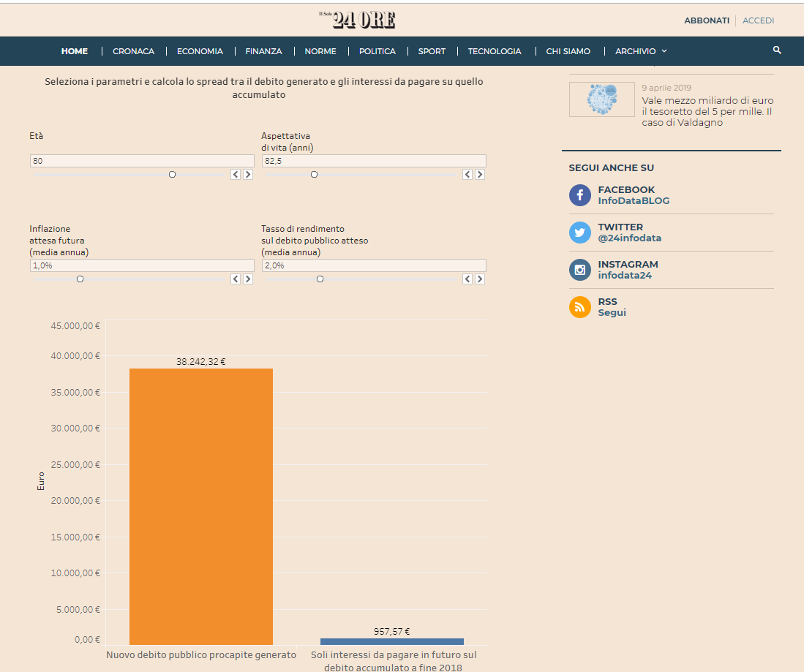Increase Aspettativa di vita with right arrow
This screenshot has width=804, height=672.
480,174
